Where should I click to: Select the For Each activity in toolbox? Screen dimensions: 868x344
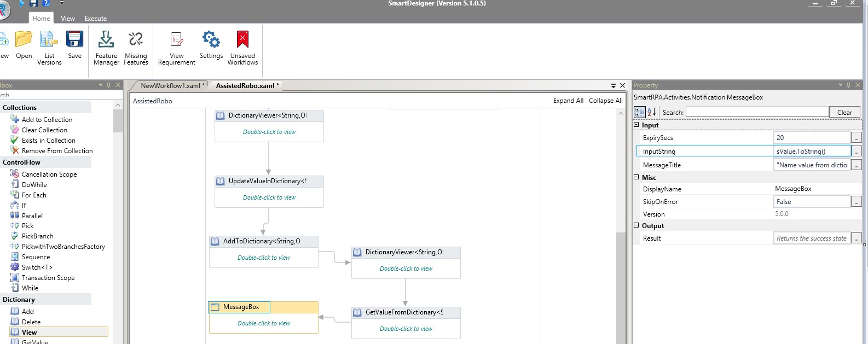point(34,195)
